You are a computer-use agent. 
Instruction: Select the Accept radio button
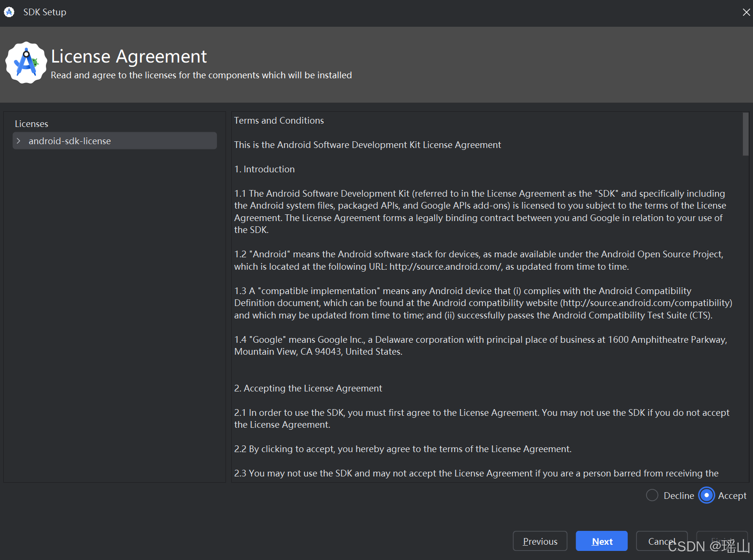coord(706,495)
